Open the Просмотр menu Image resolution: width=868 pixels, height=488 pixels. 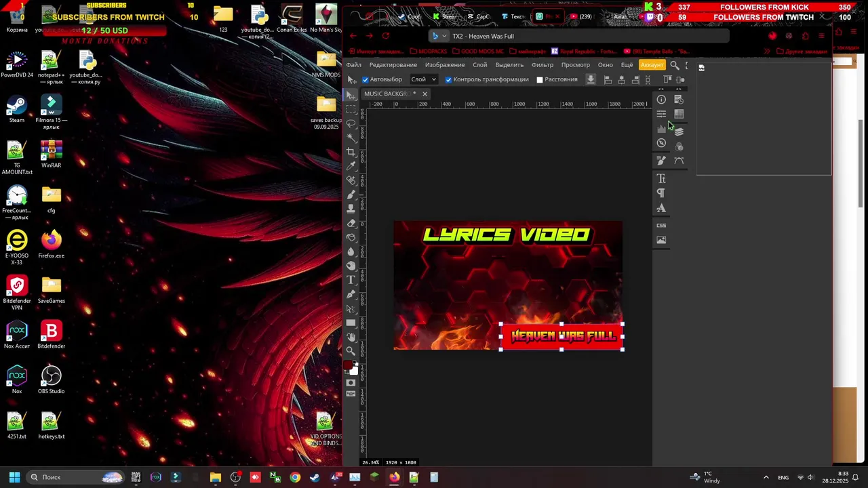coord(576,65)
